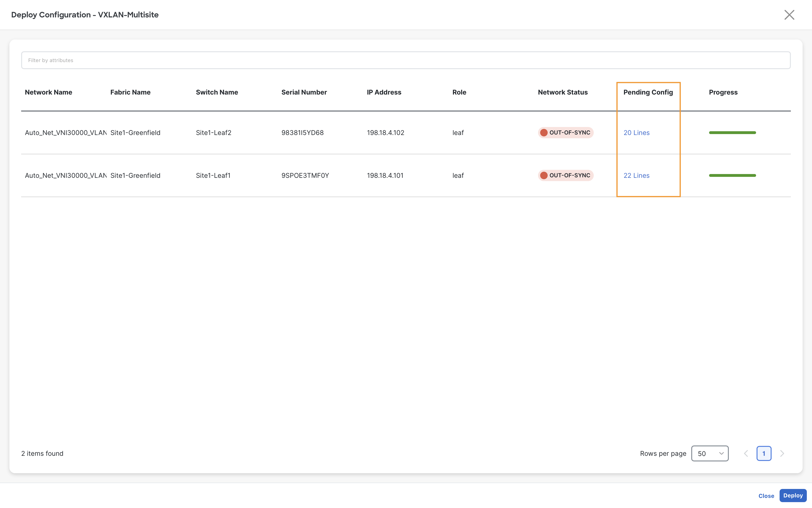Click the Progress column header
The height and width of the screenshot is (508, 812).
723,92
